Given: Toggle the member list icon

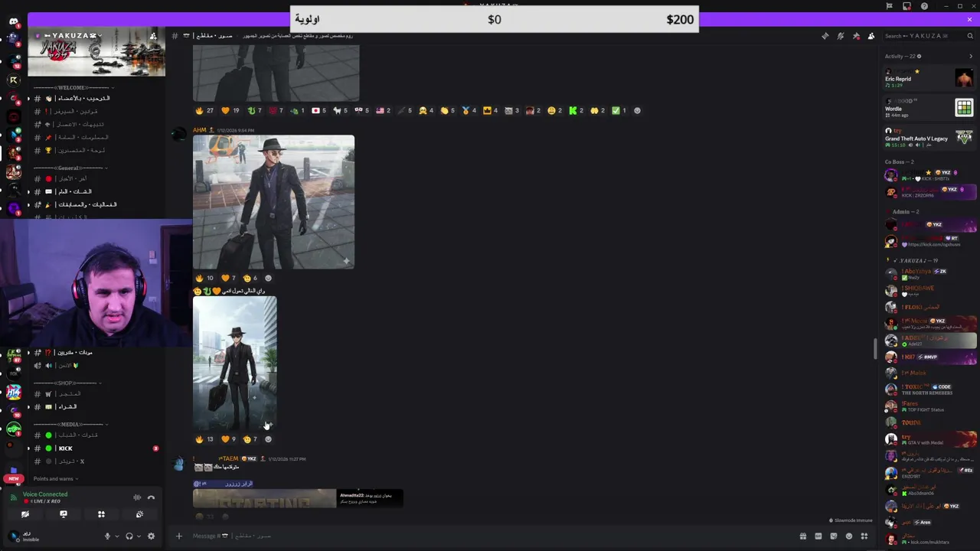Looking at the screenshot, I should click(x=871, y=36).
